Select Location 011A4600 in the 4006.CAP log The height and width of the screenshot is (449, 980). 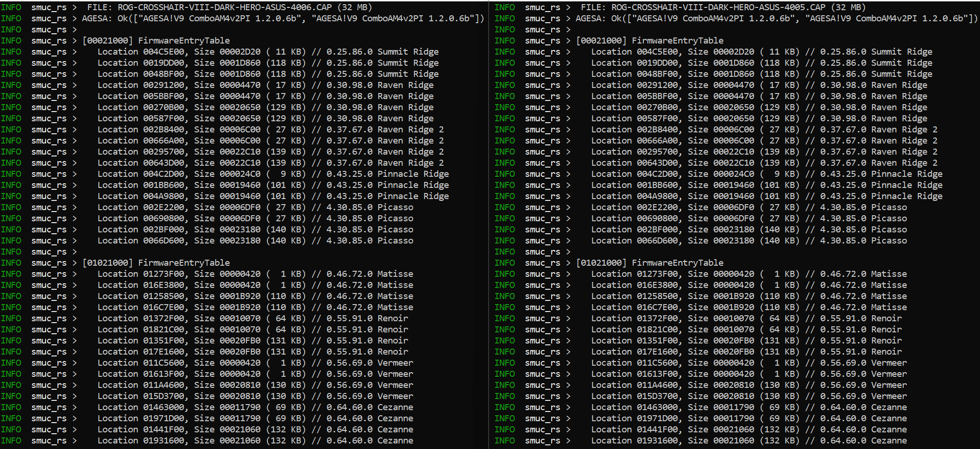[x=141, y=385]
